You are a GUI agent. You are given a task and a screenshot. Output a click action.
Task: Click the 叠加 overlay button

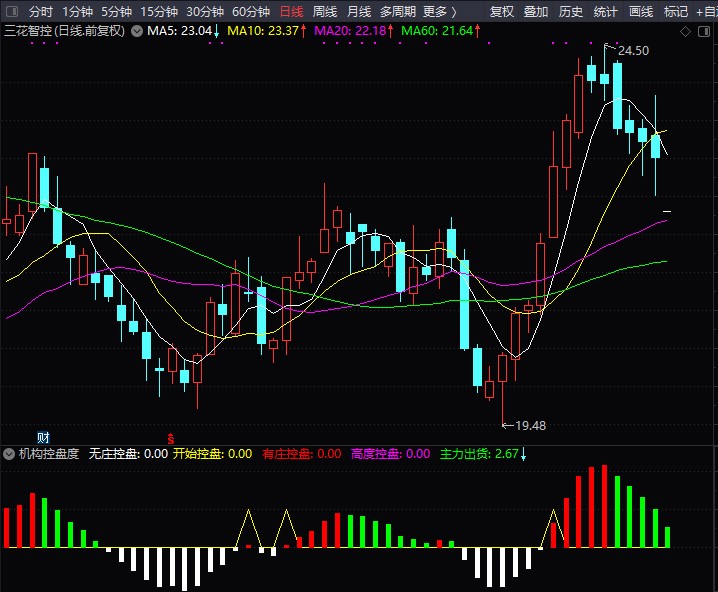point(536,11)
